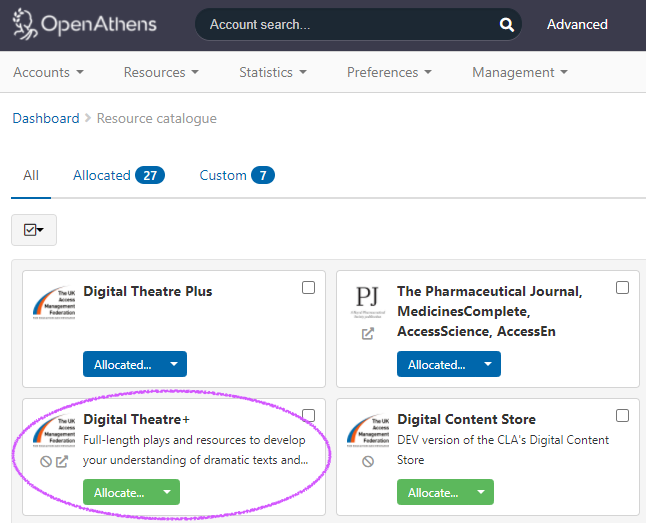The width and height of the screenshot is (646, 523).
Task: Switch to the Custom tab
Action: click(x=237, y=176)
